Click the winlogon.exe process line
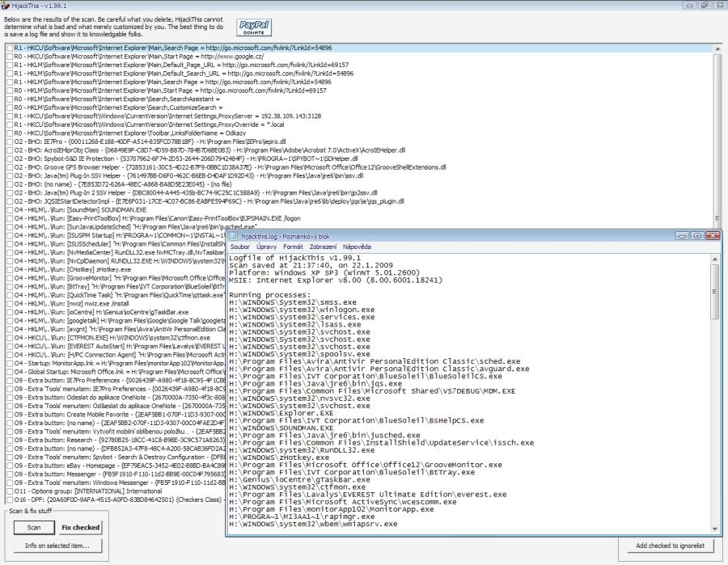This screenshot has width=728, height=565. point(302,310)
